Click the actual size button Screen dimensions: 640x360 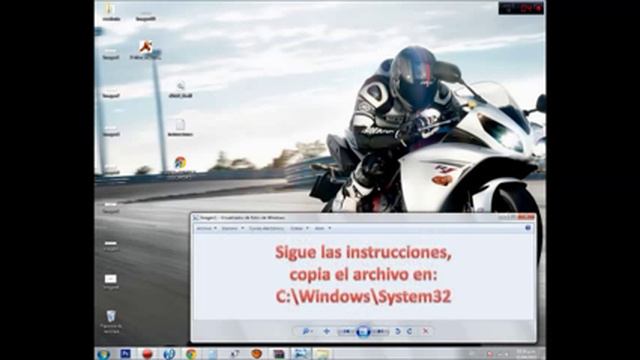point(327,331)
